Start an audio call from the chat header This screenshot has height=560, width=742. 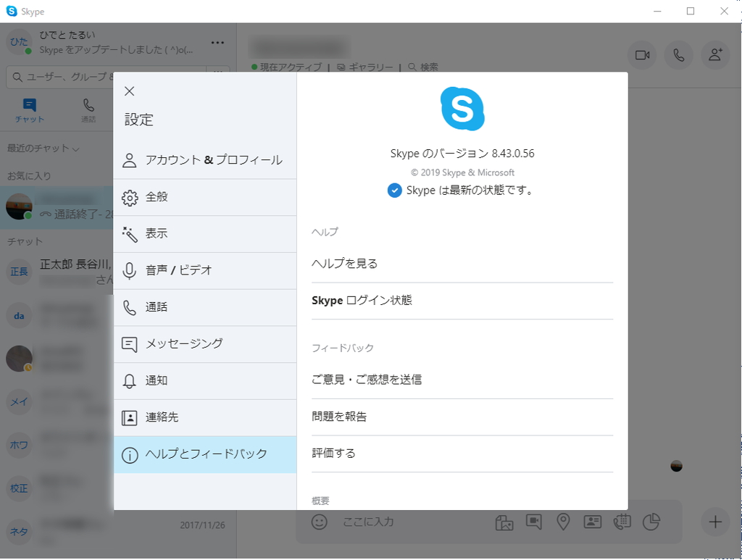coord(678,54)
